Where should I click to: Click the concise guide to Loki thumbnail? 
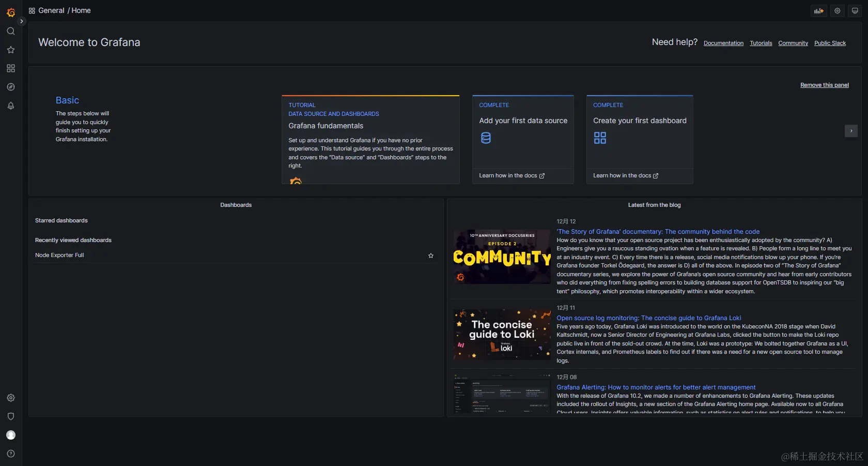click(502, 335)
